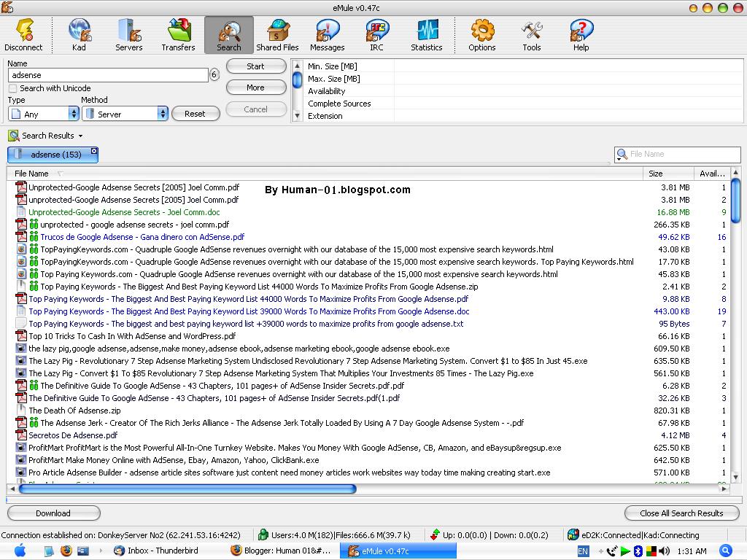The height and width of the screenshot is (560, 747).
Task: Sort results by Size column header
Action: click(x=656, y=174)
